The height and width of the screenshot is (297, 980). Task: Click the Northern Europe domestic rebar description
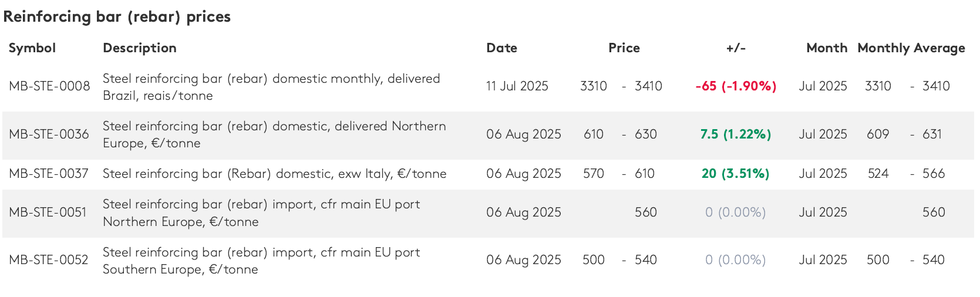pos(274,134)
